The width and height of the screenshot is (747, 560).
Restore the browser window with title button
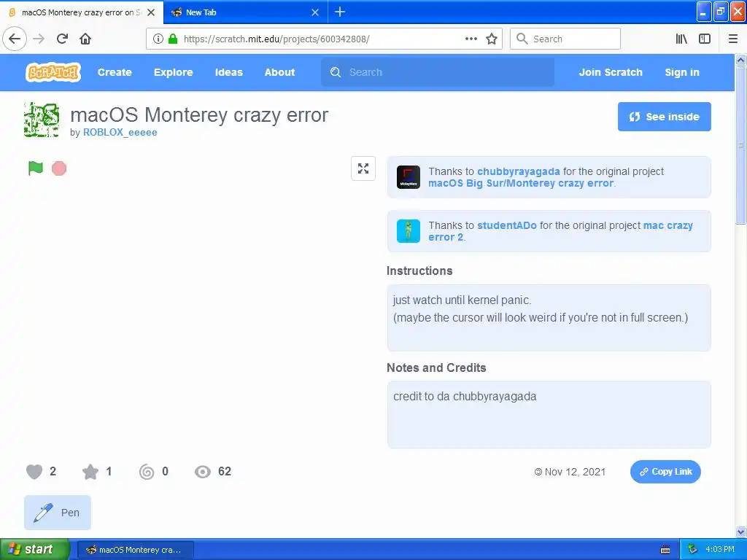point(721,12)
